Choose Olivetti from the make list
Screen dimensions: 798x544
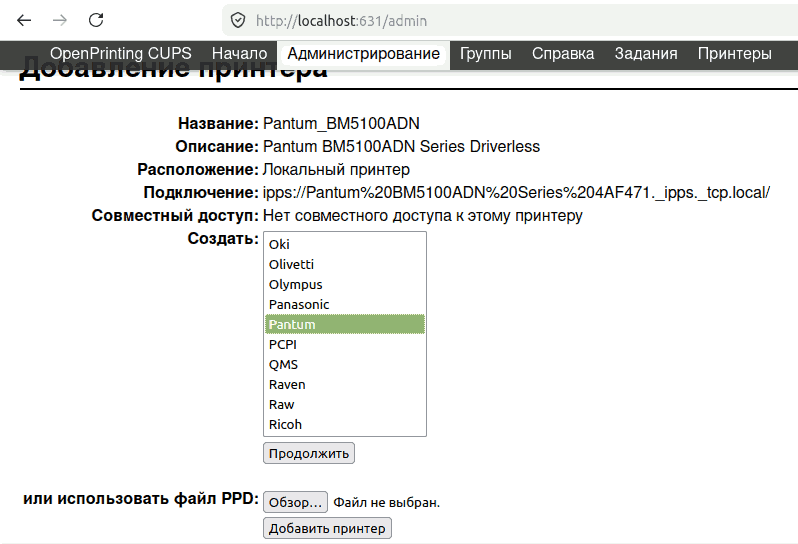pyautogui.click(x=345, y=265)
